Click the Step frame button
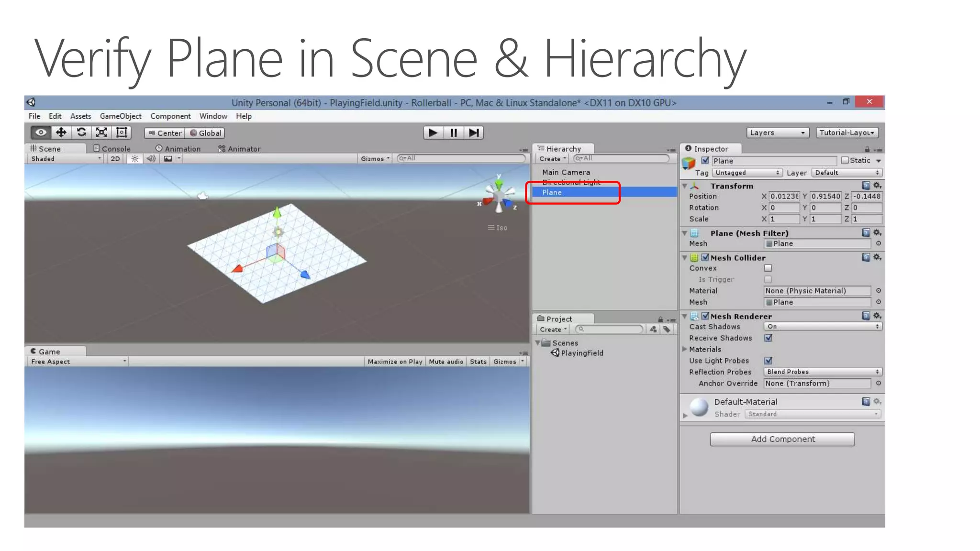This screenshot has width=980, height=551. tap(474, 132)
